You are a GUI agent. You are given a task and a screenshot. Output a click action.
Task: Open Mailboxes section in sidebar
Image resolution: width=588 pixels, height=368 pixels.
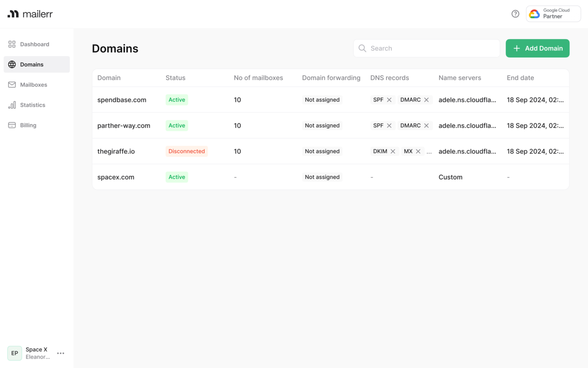click(34, 85)
